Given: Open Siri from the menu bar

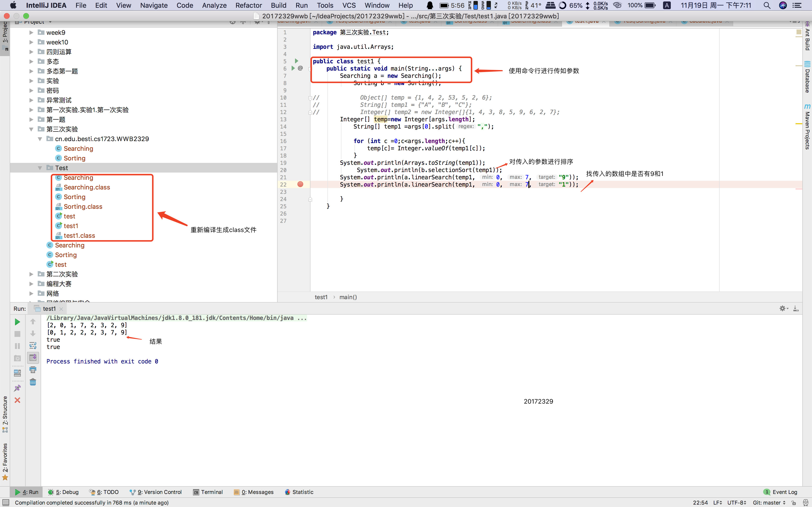Looking at the screenshot, I should pos(783,5).
